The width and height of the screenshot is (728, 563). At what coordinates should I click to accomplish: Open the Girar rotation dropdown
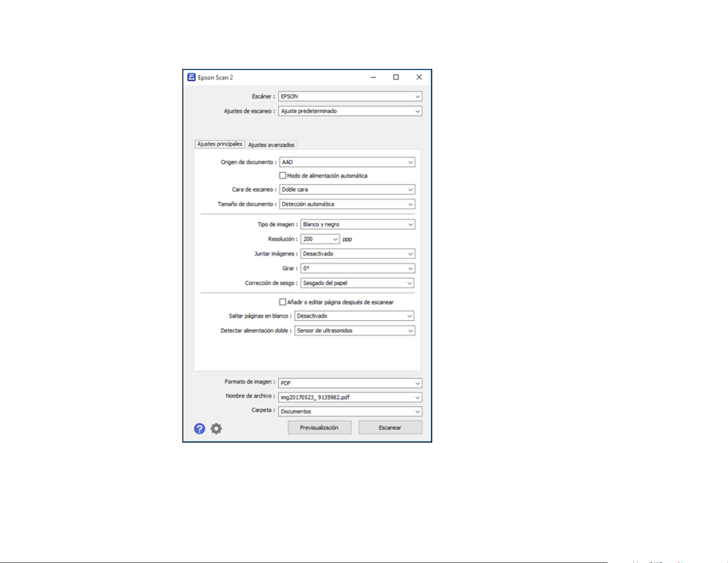[358, 268]
